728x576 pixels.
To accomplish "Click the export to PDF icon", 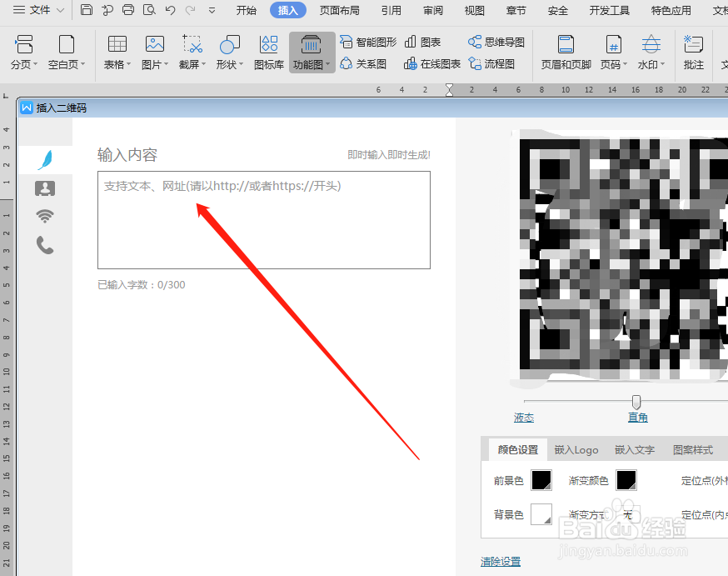I will (x=107, y=10).
